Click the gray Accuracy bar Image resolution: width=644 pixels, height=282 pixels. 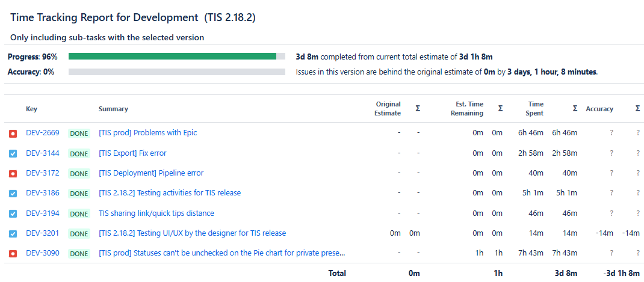[x=176, y=72]
